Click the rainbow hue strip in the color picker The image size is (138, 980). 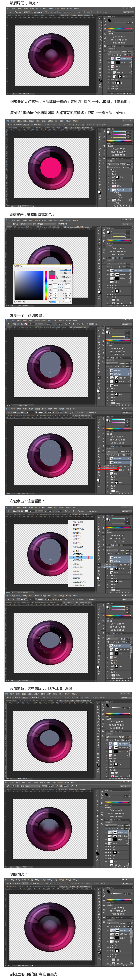point(46,285)
